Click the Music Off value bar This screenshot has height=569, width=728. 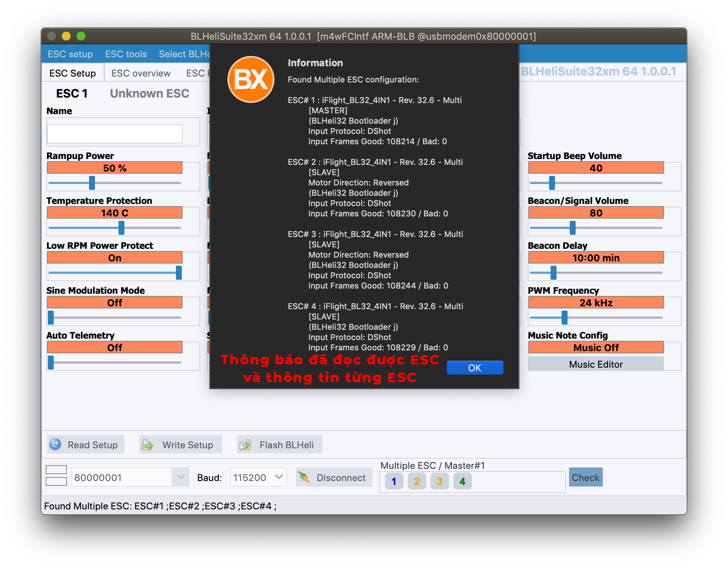click(x=596, y=347)
